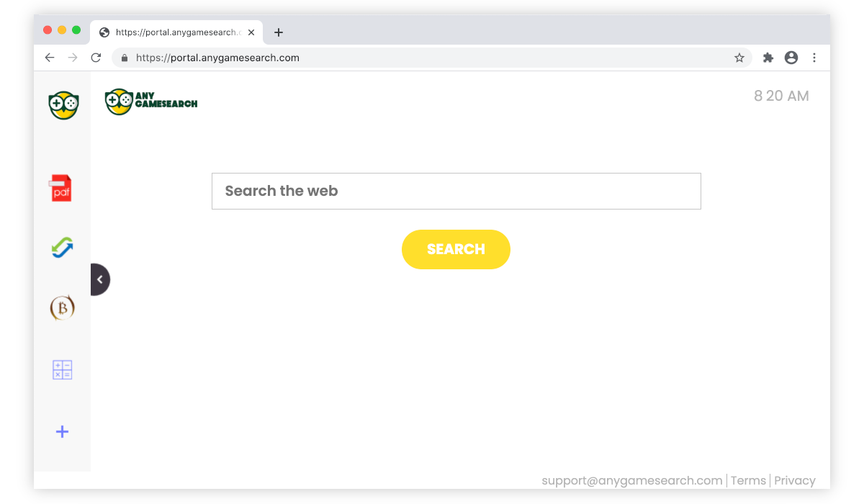The height and width of the screenshot is (504, 864).
Task: Click the padlock icon in the address bar
Action: [124, 58]
